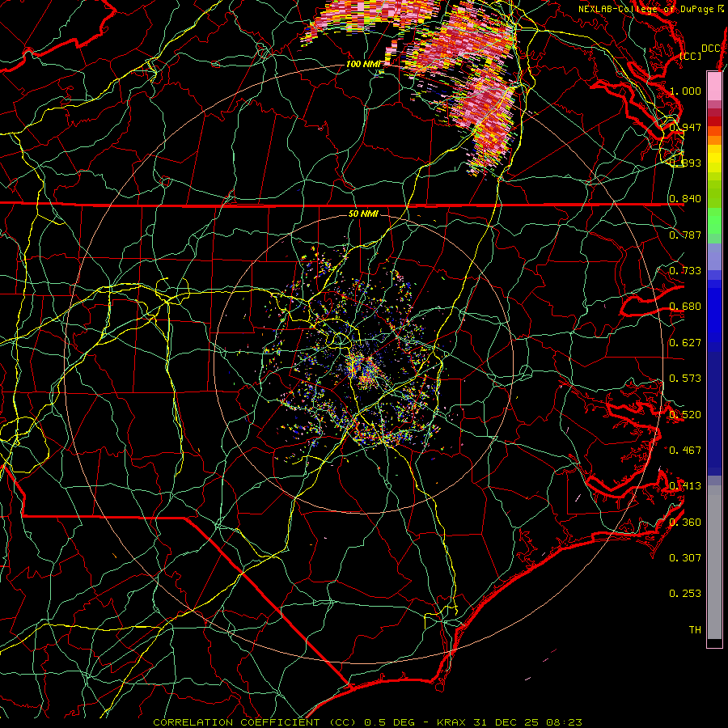Click the 0.307 legend value
Screen dimensions: 728x728
[685, 557]
